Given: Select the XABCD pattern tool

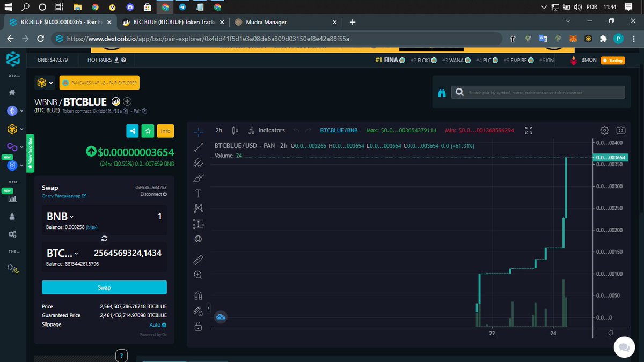Looking at the screenshot, I should pyautogui.click(x=198, y=209).
